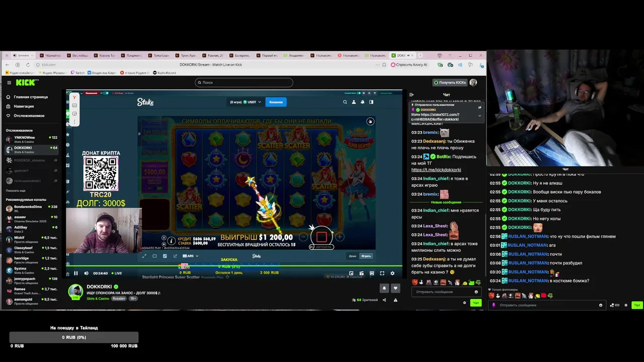
Task: Click the Russian language tag
Action: (119, 299)
